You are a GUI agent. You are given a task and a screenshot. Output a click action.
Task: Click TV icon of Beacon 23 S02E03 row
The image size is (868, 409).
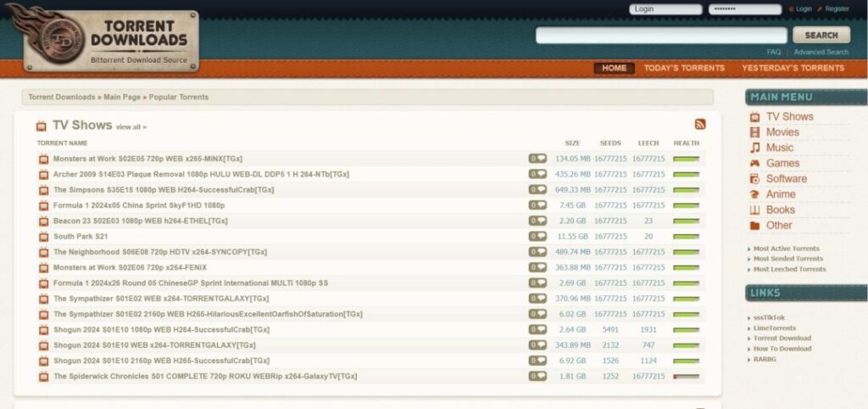44,221
